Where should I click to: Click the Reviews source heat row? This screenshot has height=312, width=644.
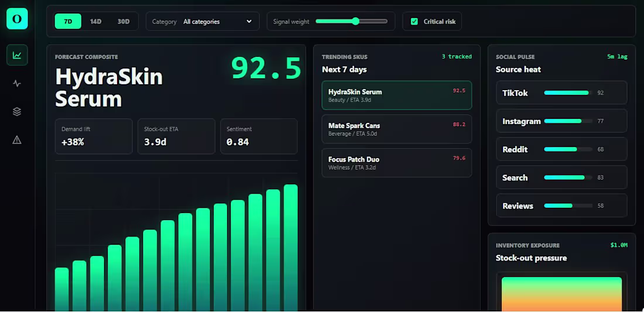pos(561,205)
